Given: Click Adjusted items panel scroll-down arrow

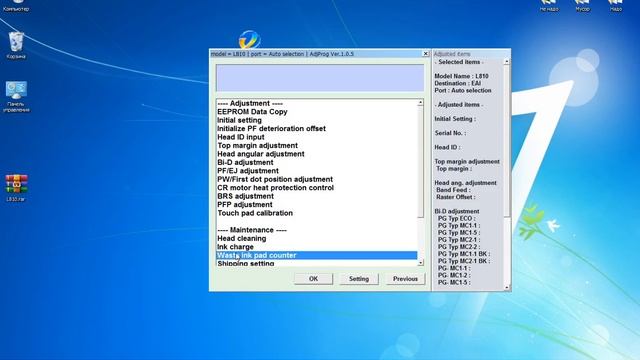Looking at the screenshot, I should (507, 287).
